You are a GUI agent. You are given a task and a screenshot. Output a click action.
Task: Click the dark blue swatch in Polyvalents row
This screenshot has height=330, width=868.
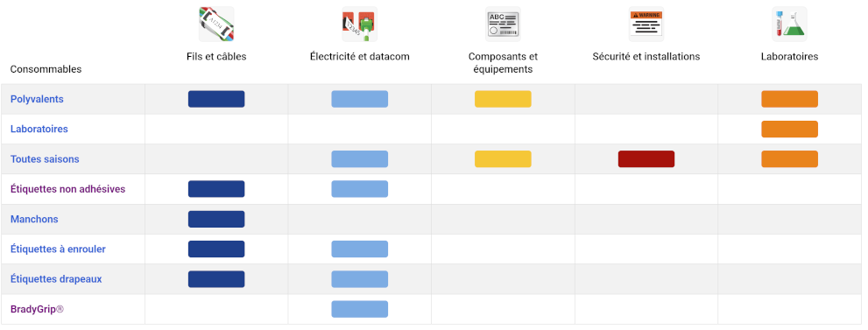click(x=216, y=99)
